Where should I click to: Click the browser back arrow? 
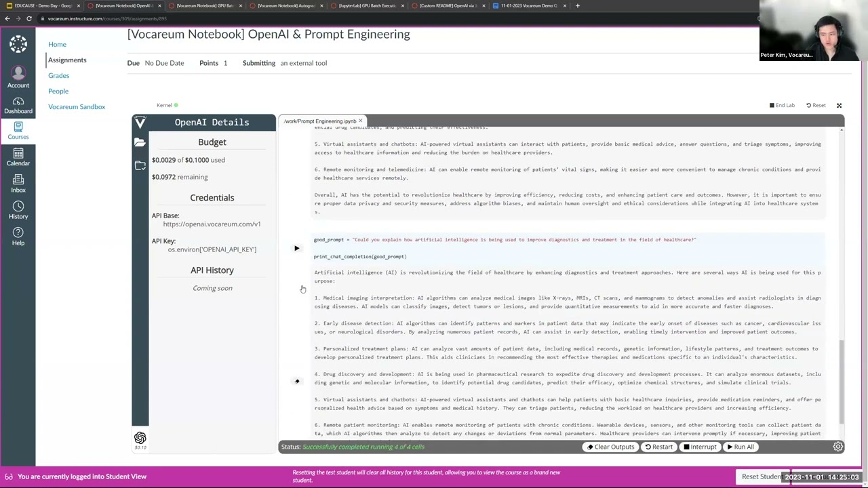pos(7,18)
